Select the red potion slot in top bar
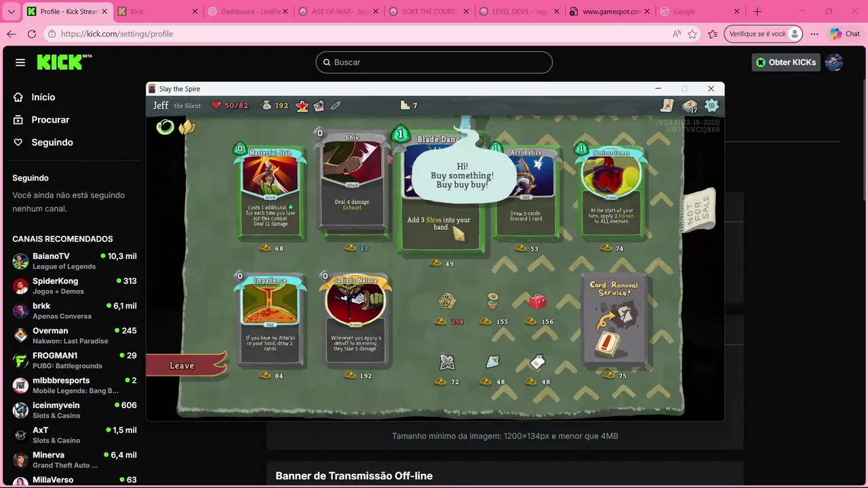The image size is (868, 488). coord(302,106)
